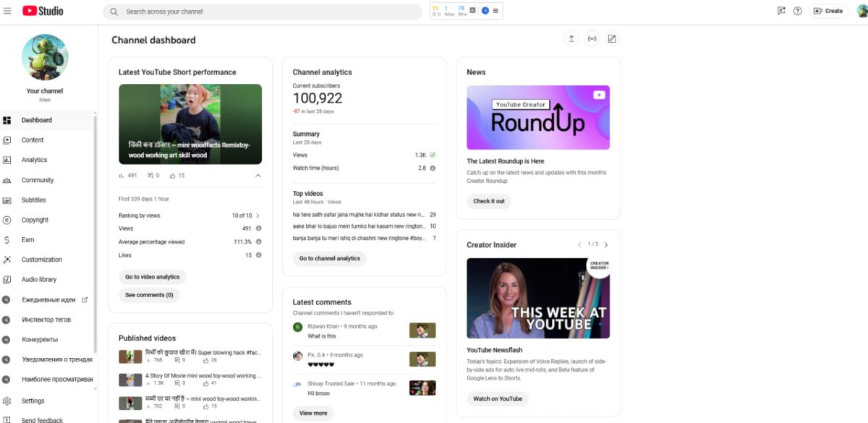The width and height of the screenshot is (868, 423).
Task: Open Analytics in the sidebar
Action: click(48, 160)
